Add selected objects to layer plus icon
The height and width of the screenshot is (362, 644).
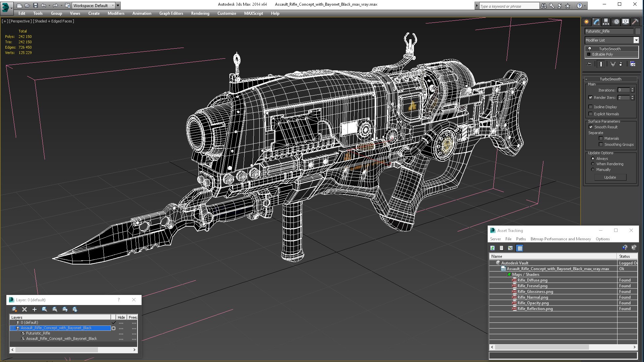tap(34, 309)
